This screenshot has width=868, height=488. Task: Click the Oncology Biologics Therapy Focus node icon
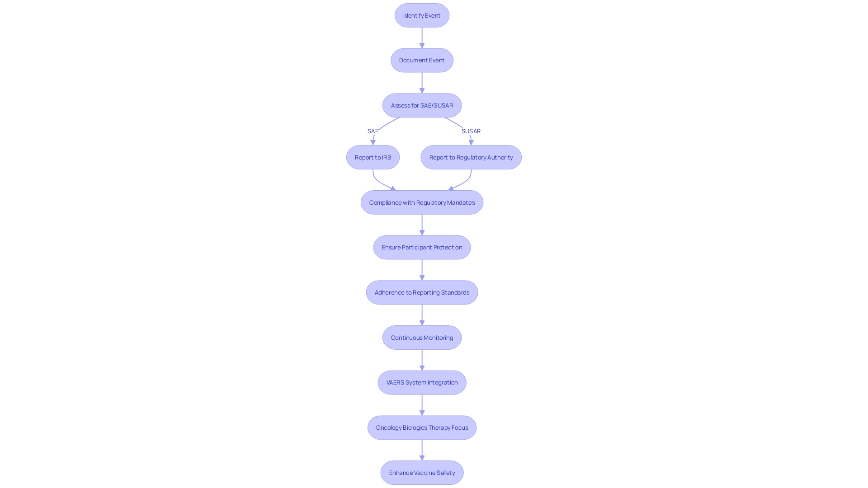click(421, 427)
